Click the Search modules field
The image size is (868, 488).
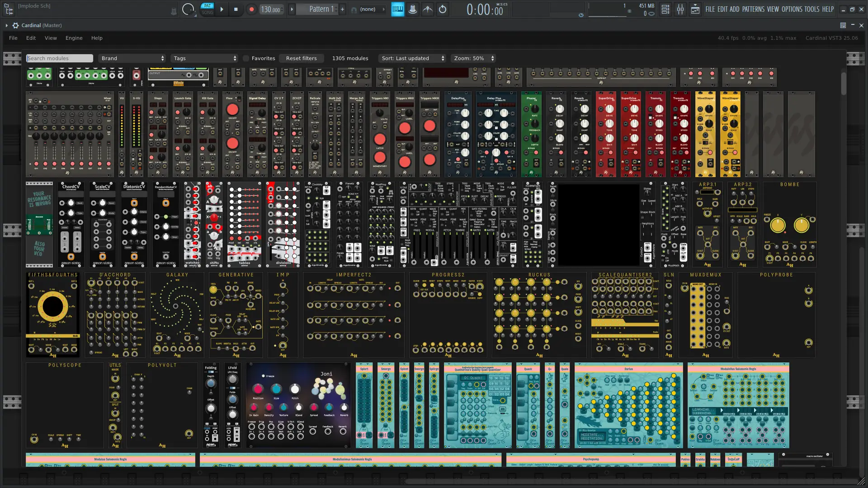click(x=59, y=58)
